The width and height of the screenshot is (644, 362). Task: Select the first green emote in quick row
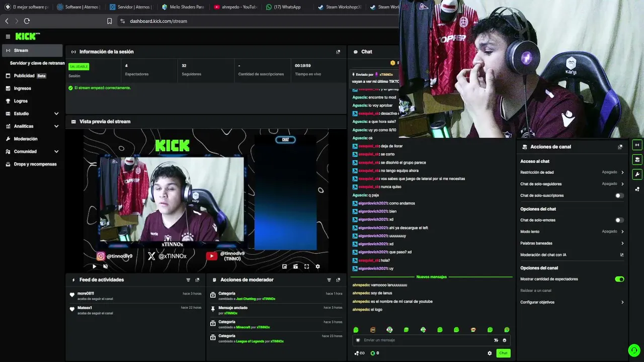tap(356, 330)
